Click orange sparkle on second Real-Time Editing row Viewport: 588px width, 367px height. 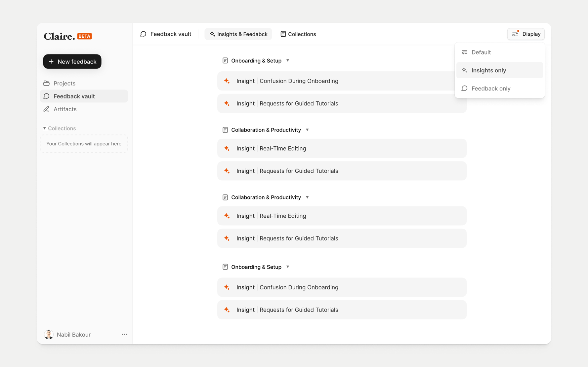click(x=227, y=216)
